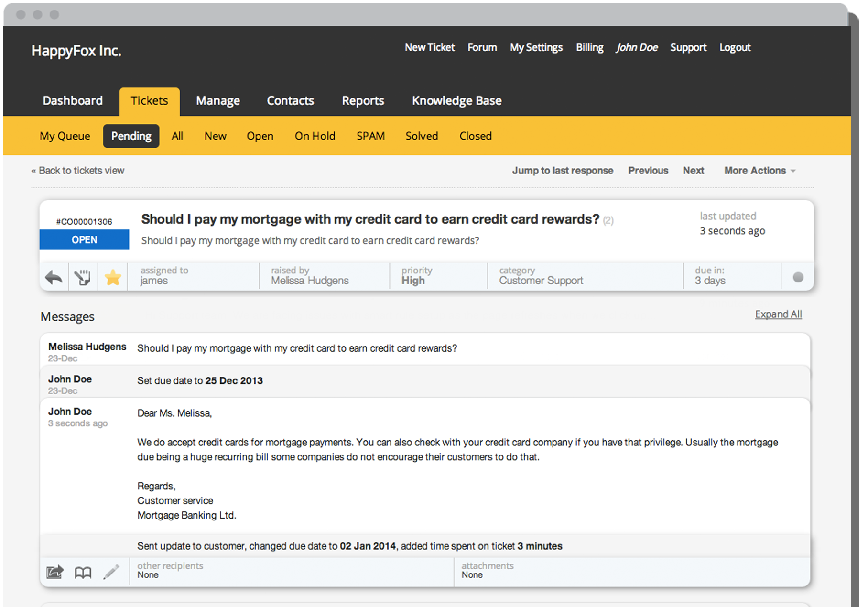Click the HappyFox Inc. logo text
868x607 pixels.
[76, 51]
